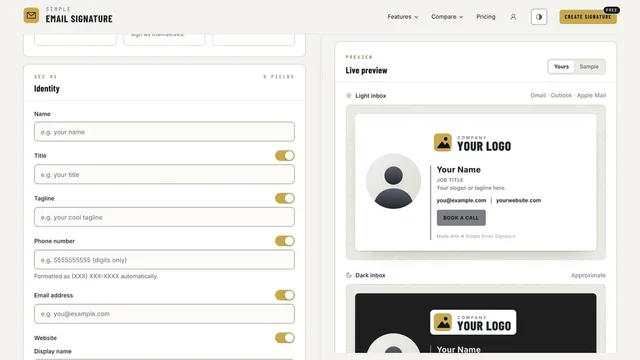
Task: Click you@example.com link in preview
Action: pos(461,200)
